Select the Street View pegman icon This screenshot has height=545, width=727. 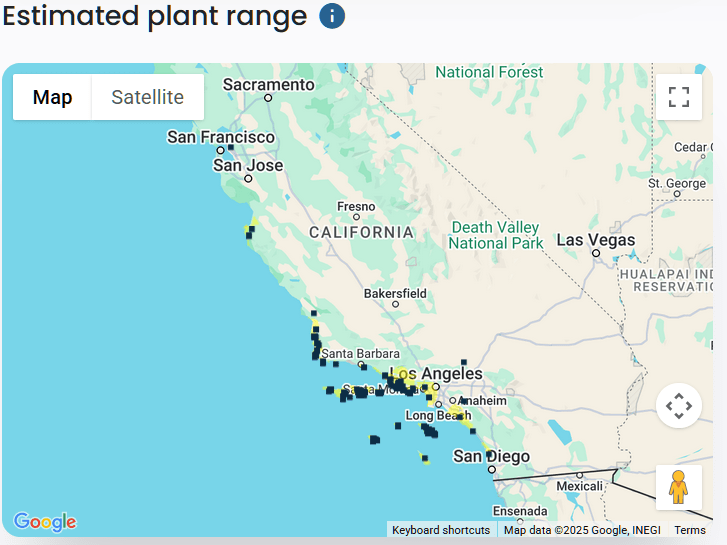[679, 487]
